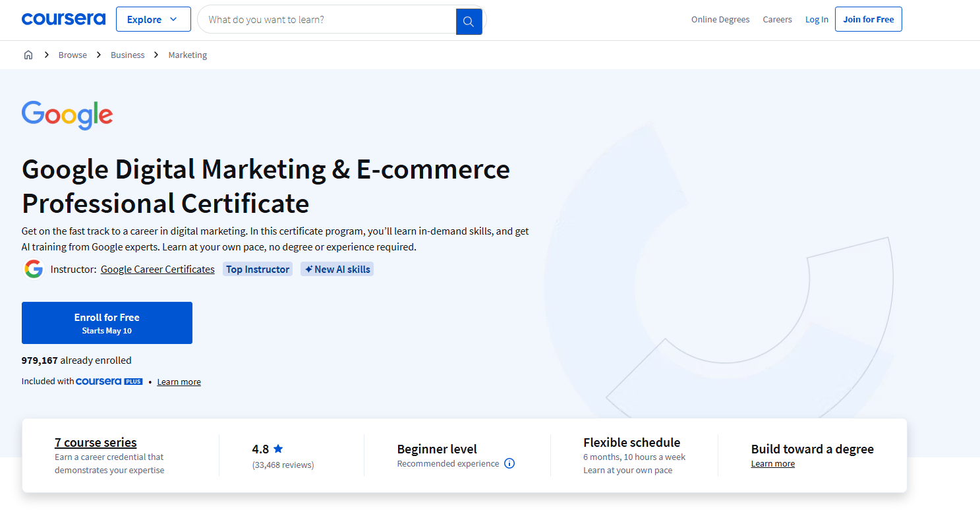Click the Coursera Plus logo
This screenshot has width=980, height=516.
tap(109, 381)
